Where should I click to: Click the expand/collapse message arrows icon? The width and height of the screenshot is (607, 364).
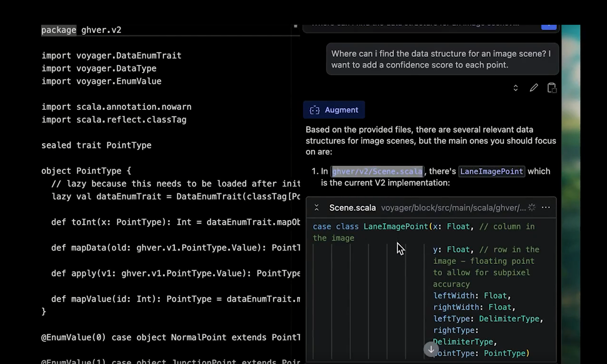tap(515, 88)
